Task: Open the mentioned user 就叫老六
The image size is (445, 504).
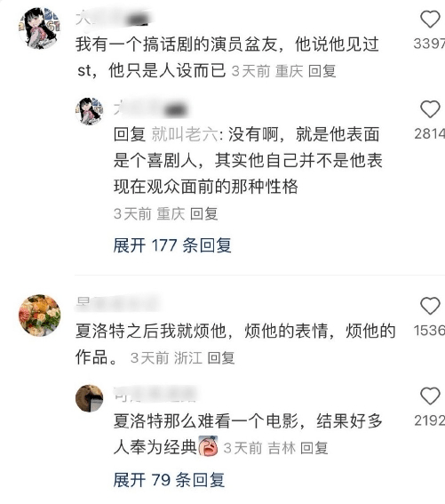Action: (185, 134)
